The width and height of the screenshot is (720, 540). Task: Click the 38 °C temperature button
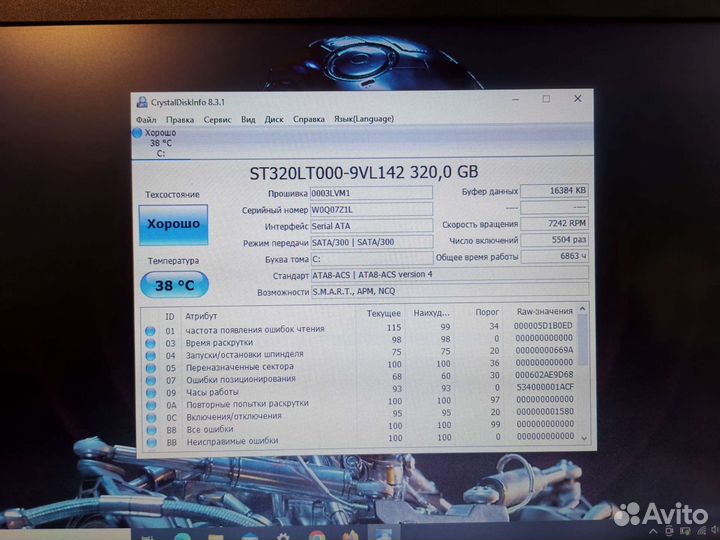click(174, 285)
